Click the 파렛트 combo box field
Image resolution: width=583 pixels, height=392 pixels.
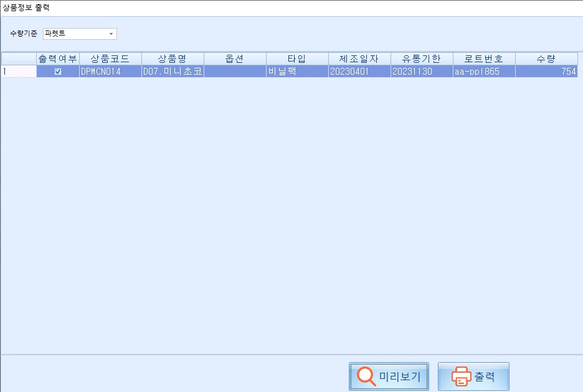80,34
